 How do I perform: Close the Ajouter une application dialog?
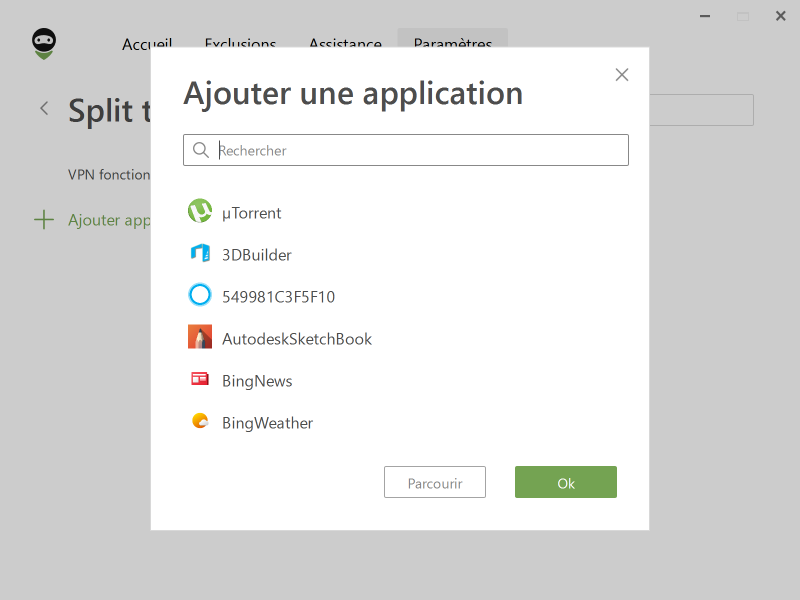pyautogui.click(x=622, y=75)
